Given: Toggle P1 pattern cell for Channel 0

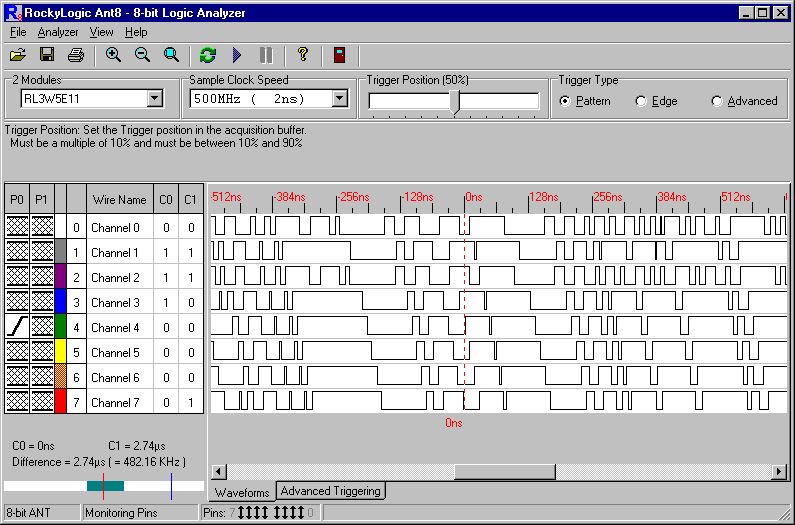Looking at the screenshot, I should point(42,227).
